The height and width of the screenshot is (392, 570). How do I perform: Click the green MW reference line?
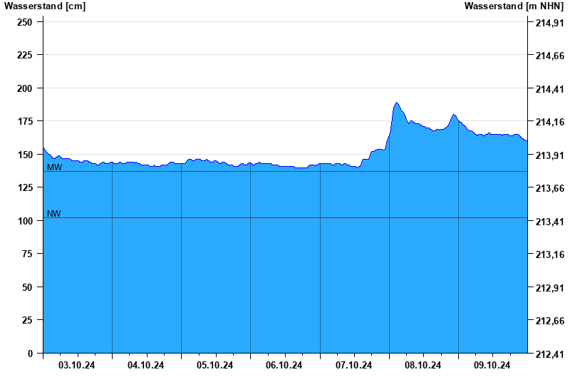pos(286,171)
